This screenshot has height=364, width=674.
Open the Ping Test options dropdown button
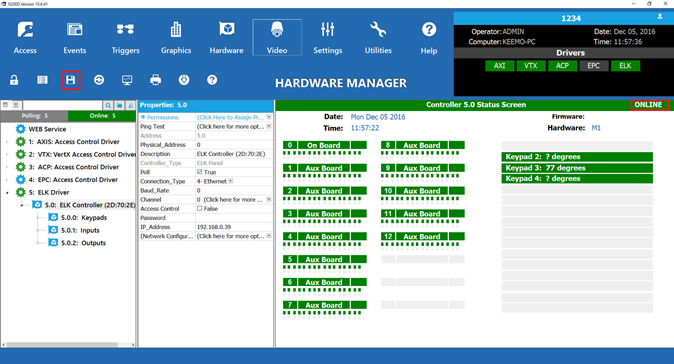269,126
